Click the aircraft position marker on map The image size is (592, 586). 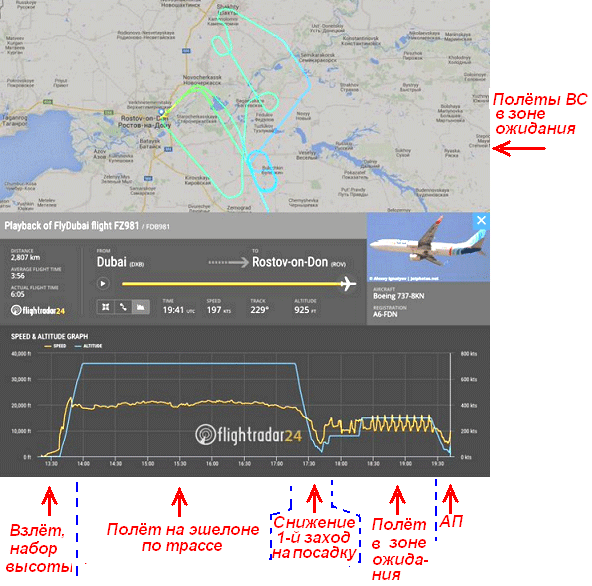click(x=162, y=113)
